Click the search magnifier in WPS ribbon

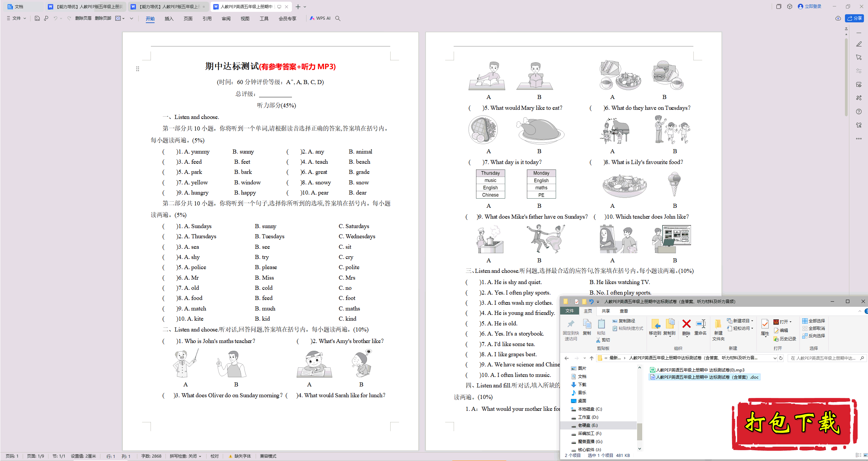[x=338, y=18]
